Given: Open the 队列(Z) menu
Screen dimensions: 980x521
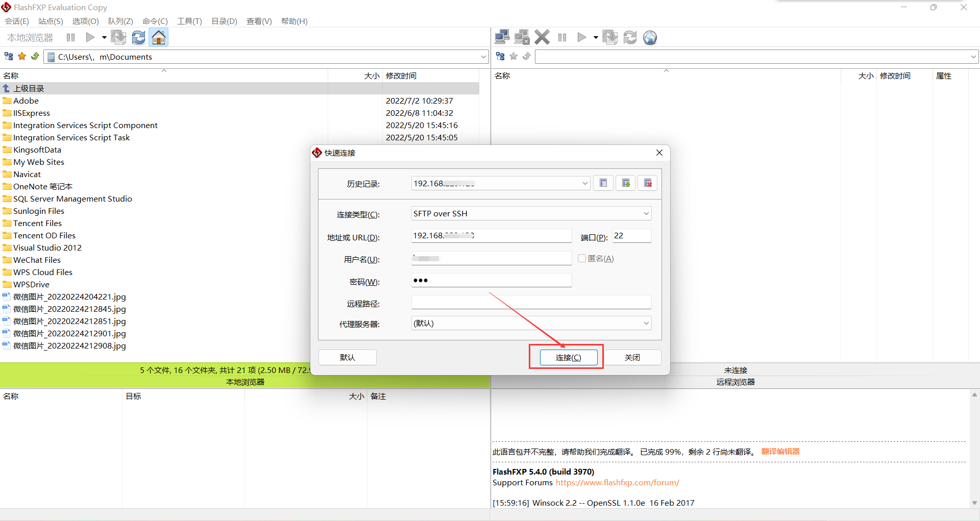Looking at the screenshot, I should coord(120,21).
